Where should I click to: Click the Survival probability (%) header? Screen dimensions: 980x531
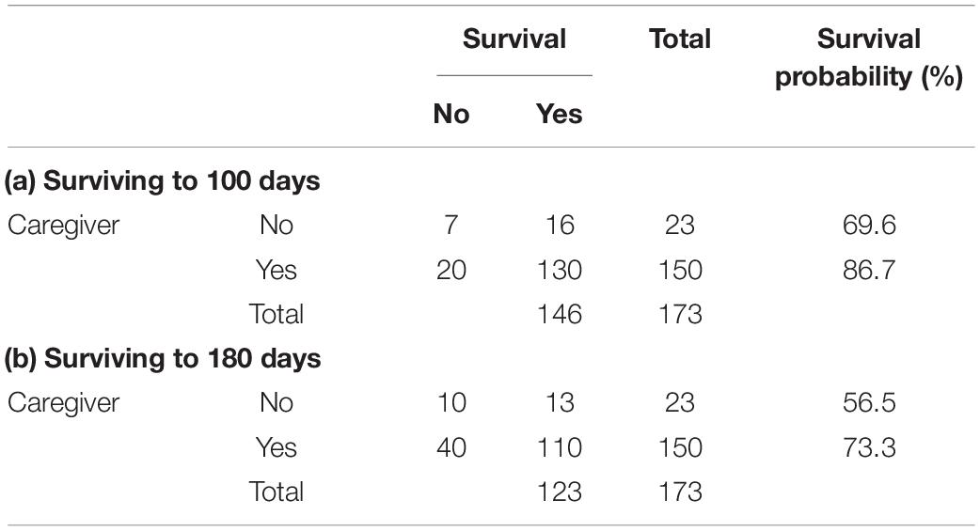869,57
